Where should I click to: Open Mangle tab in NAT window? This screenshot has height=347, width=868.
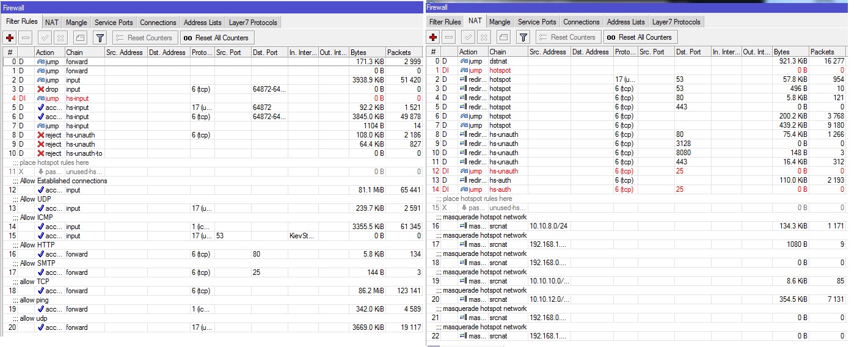pos(500,22)
